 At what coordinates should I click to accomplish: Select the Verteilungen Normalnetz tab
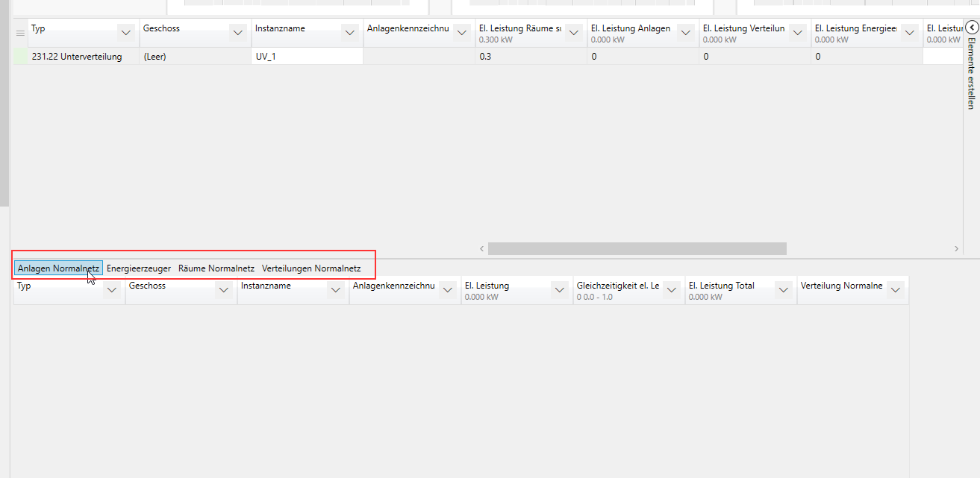(x=311, y=268)
